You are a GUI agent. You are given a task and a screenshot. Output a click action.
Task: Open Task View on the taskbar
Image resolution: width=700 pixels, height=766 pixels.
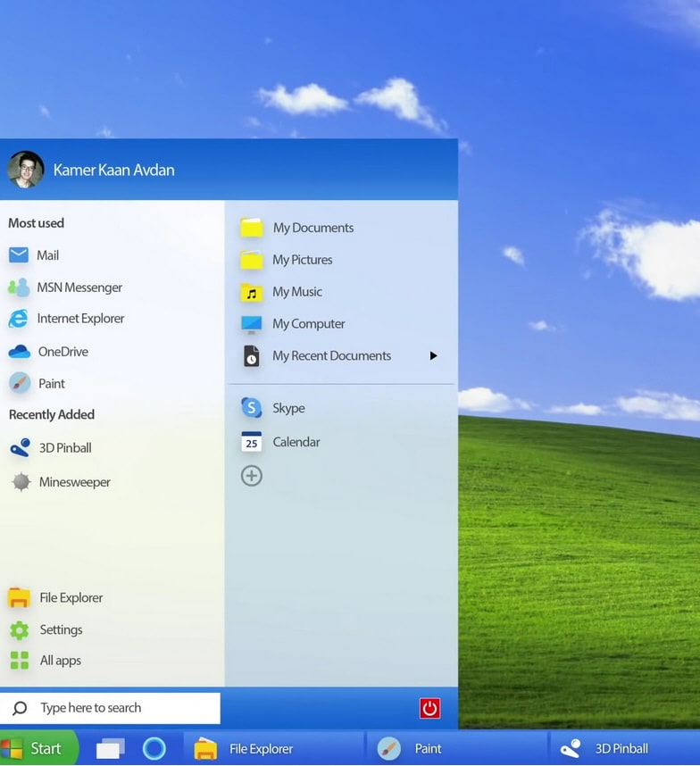[x=110, y=748]
